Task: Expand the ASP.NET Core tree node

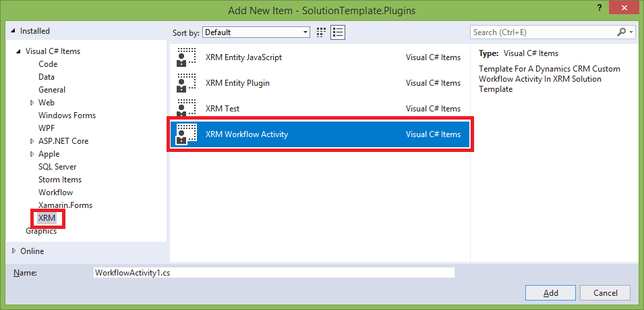Action: [x=32, y=141]
